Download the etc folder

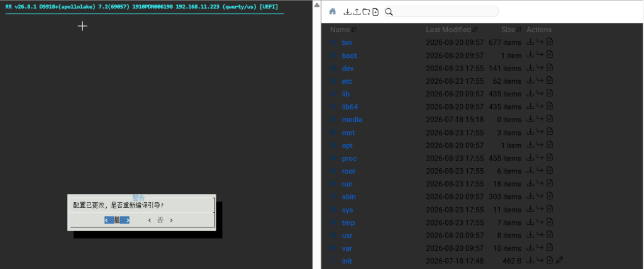tap(530, 81)
